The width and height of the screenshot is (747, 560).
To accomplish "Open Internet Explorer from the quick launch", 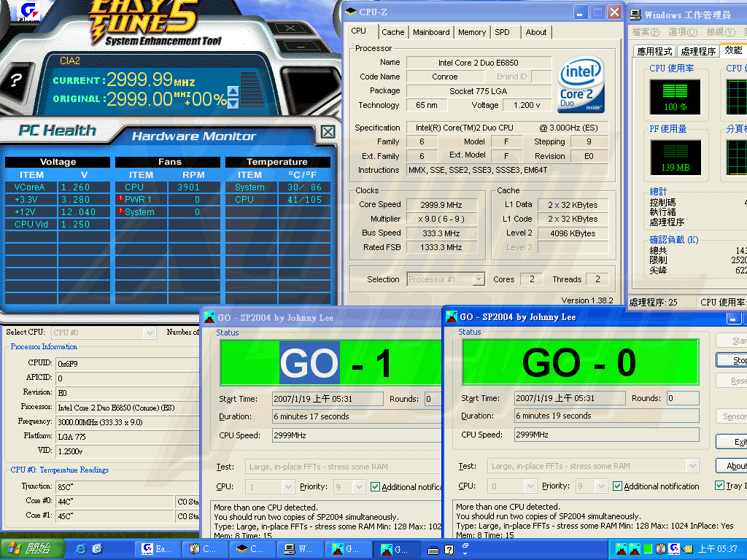I will click(x=80, y=548).
